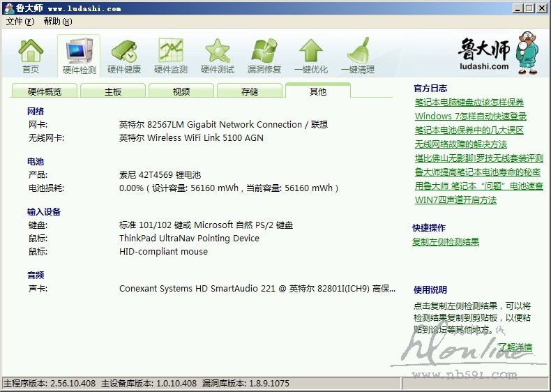Switch to the 存储 tab
The height and width of the screenshot is (392, 551).
[250, 91]
